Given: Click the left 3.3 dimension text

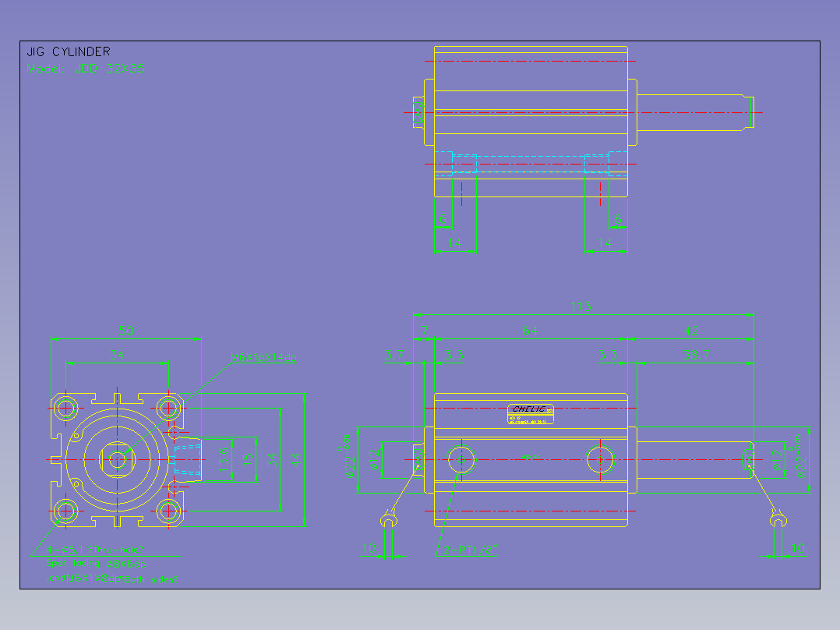Looking at the screenshot, I should [x=454, y=355].
